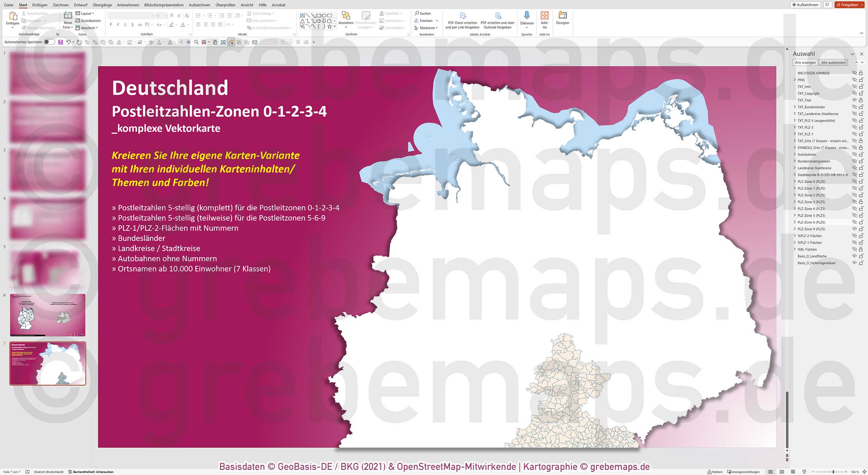The height and width of the screenshot is (475, 868).
Task: Switch to the Animationen ribbon tab
Action: click(128, 5)
